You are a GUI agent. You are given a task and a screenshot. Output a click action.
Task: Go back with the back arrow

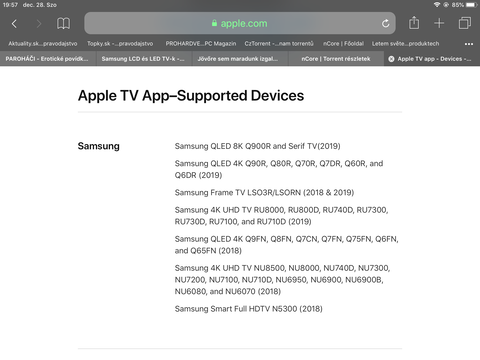(14, 23)
